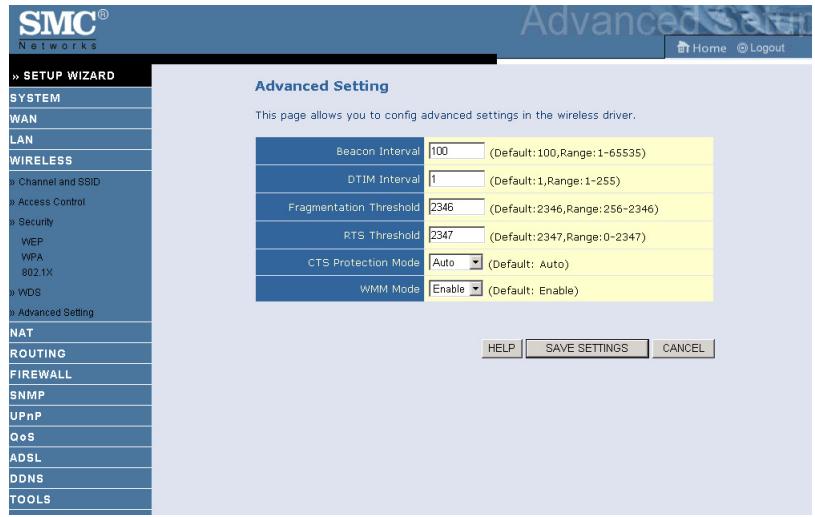815x517 pixels.
Task: Open the SYSTEM menu section
Action: point(80,98)
